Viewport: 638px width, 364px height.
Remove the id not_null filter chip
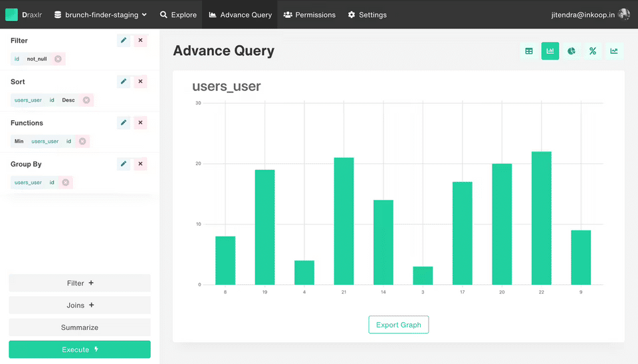click(x=58, y=59)
